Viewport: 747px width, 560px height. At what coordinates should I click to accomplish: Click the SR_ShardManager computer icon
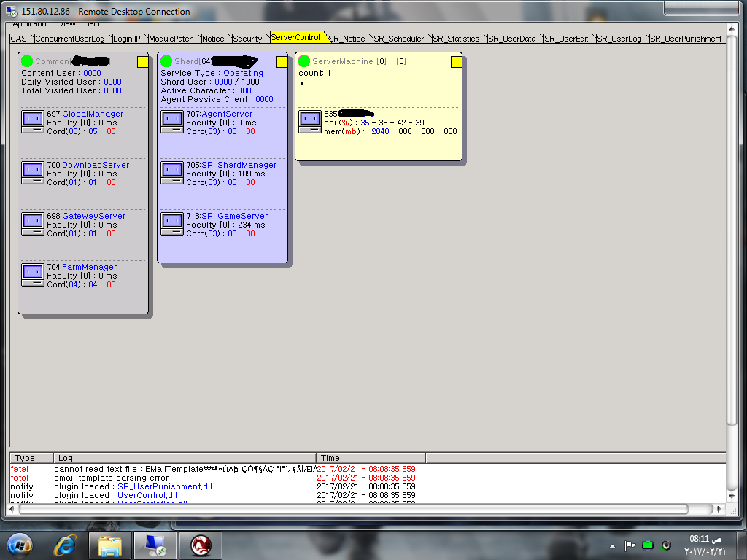point(172,173)
